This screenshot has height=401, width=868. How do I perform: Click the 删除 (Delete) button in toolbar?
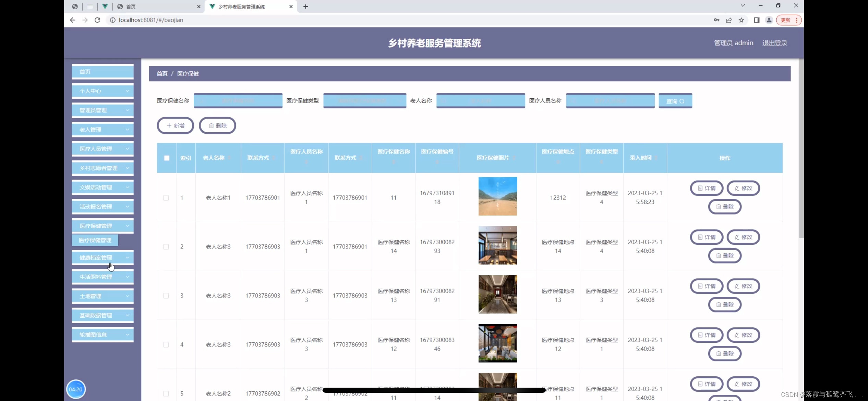pyautogui.click(x=218, y=125)
